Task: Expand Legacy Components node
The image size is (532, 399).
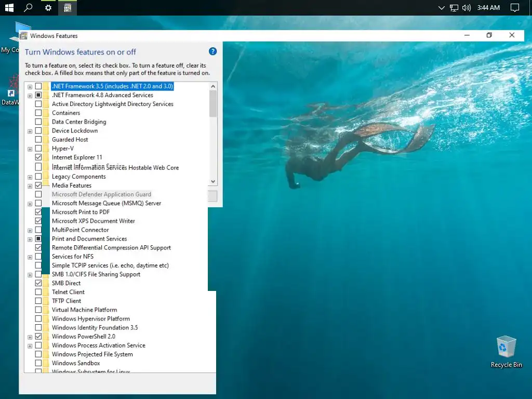Action: 30,177
